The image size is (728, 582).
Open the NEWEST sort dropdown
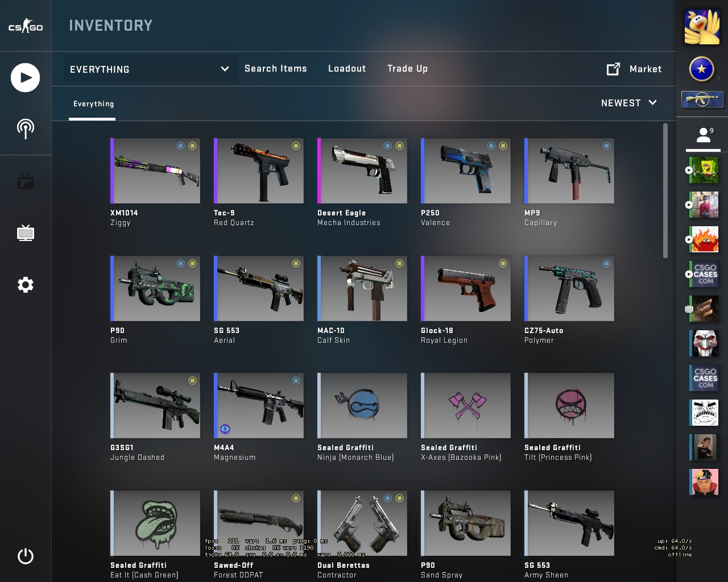629,103
